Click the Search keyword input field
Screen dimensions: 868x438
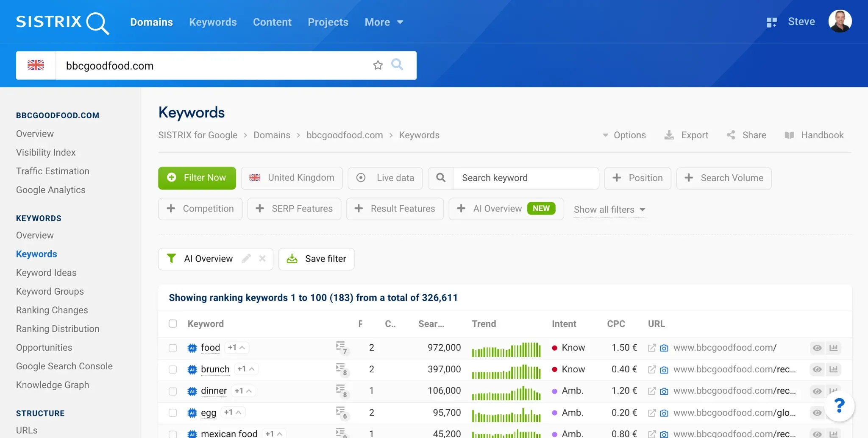tap(526, 178)
